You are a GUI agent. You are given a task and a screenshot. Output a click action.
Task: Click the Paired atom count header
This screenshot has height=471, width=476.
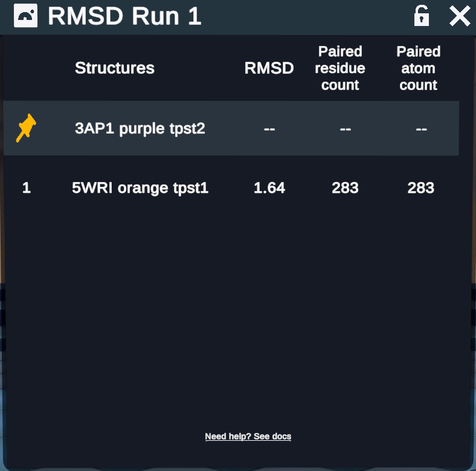[x=418, y=68]
